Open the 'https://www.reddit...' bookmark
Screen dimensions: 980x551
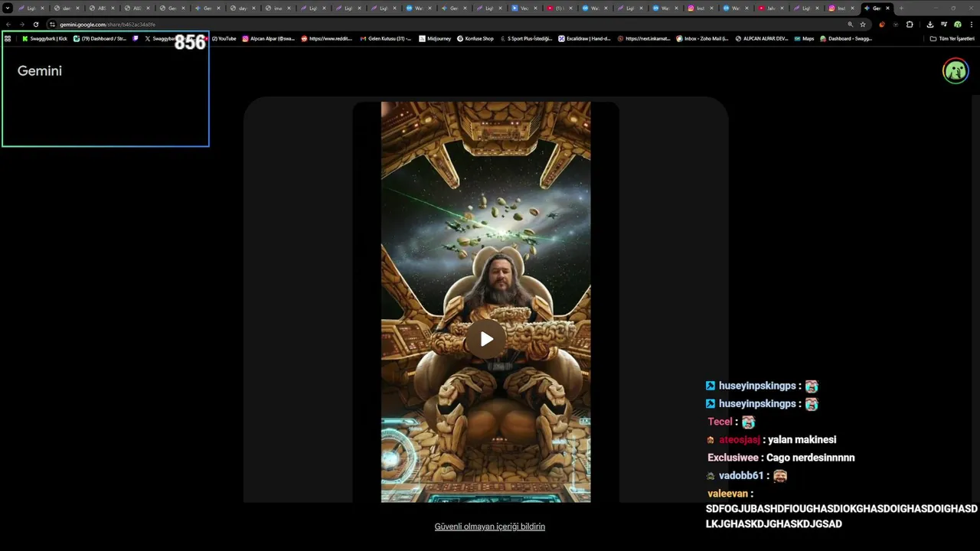(x=327, y=38)
